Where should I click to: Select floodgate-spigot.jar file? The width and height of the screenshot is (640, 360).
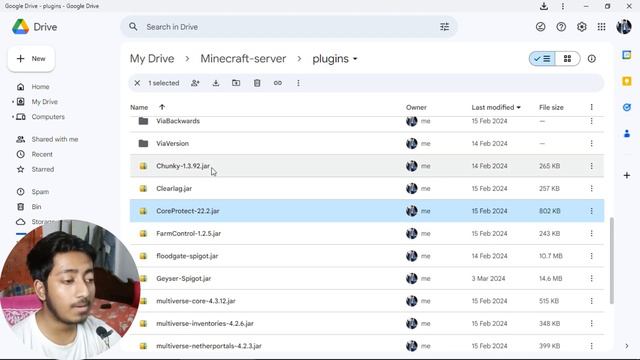tap(367, 256)
